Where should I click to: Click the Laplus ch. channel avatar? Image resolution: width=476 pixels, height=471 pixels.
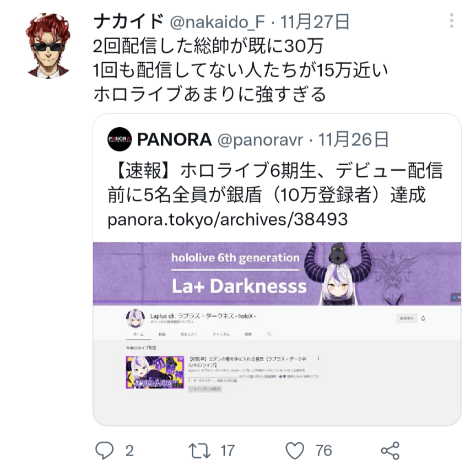pos(136,318)
